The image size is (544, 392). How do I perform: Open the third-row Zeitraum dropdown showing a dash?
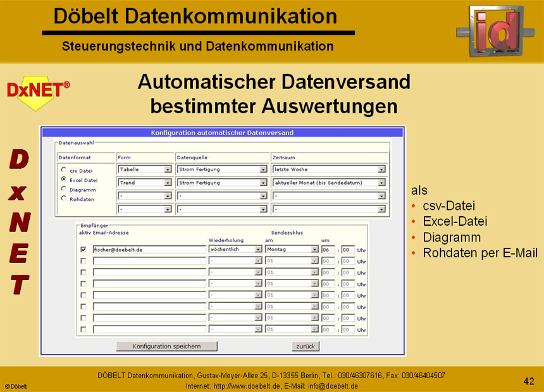(x=329, y=196)
